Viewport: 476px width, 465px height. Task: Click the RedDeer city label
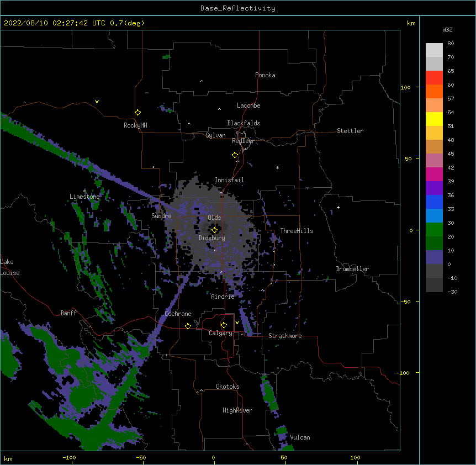tap(243, 141)
